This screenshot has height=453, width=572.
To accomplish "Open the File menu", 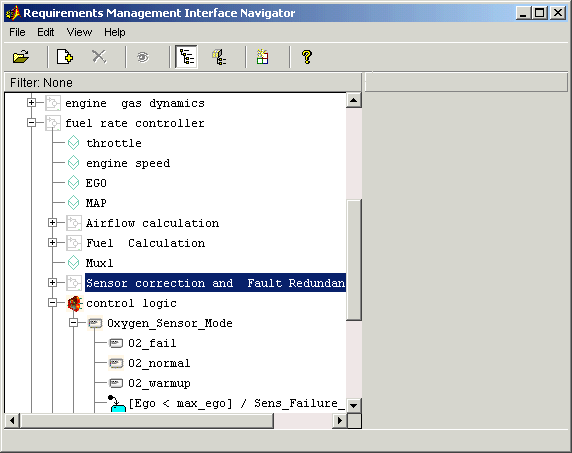I will (x=17, y=32).
